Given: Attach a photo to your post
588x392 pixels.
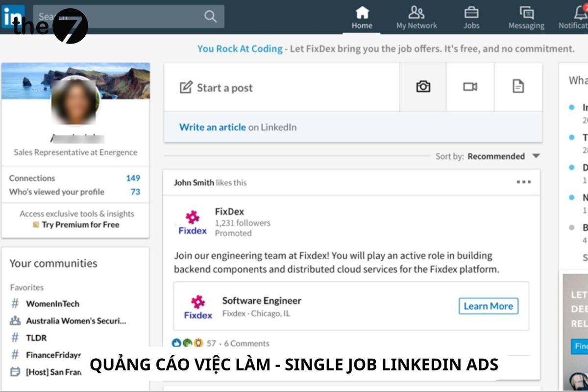Looking at the screenshot, I should pos(422,86).
